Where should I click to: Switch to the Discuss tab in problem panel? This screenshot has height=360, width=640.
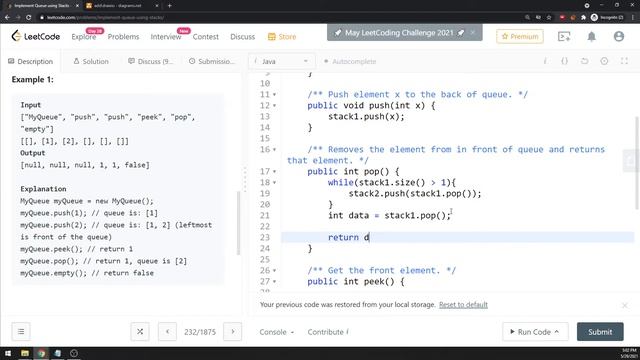pyautogui.click(x=151, y=61)
